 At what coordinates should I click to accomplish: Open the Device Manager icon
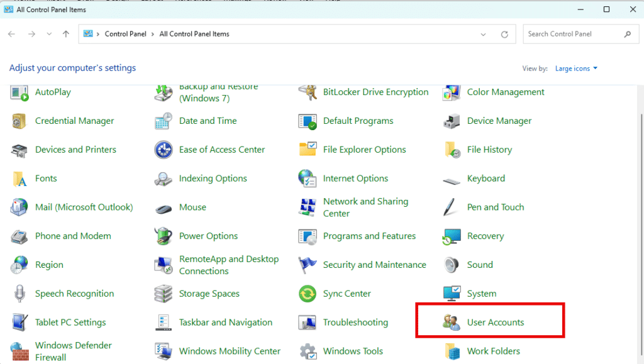(452, 121)
